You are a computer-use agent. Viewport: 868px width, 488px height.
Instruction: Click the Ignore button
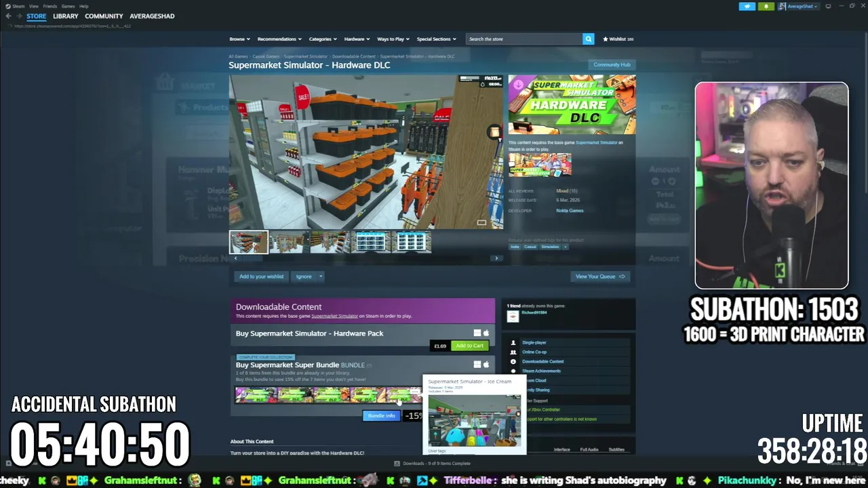click(304, 277)
